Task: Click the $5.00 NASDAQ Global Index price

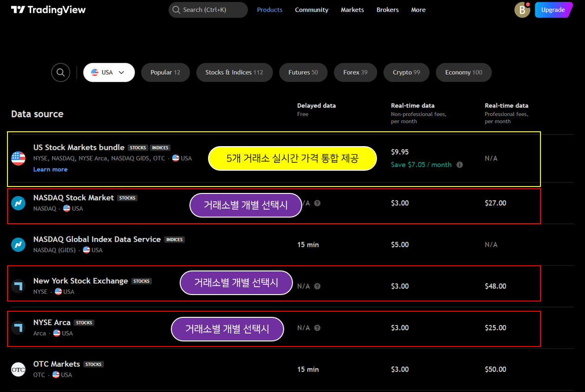Action: coord(400,245)
